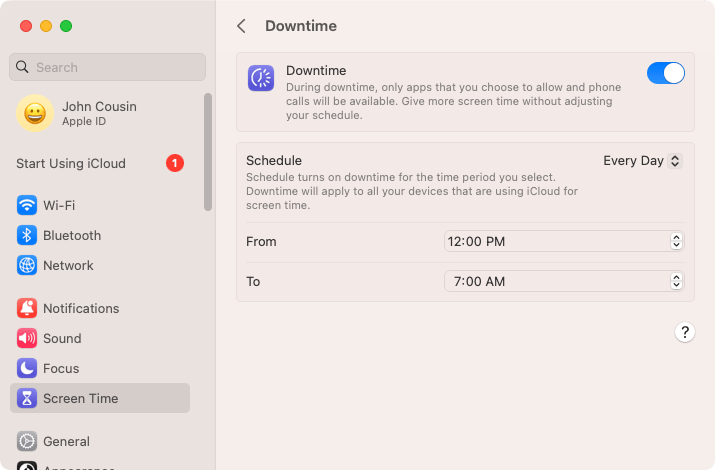Open Start Using iCloud
Viewport: 715px width, 470px height.
[x=100, y=163]
